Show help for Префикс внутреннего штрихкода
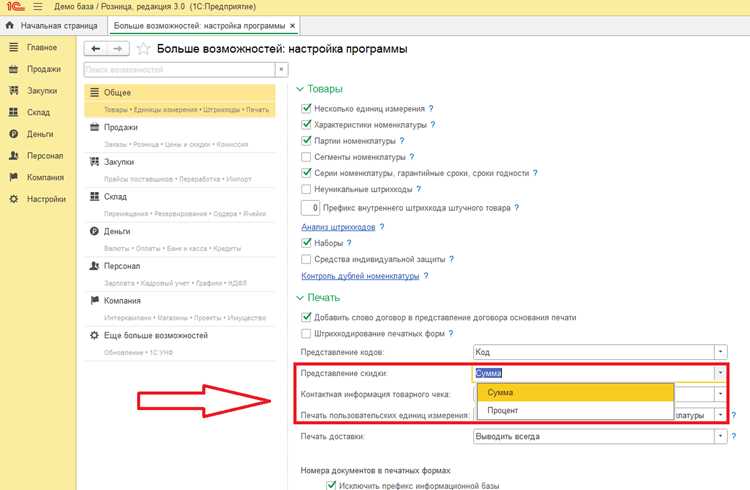750x490 pixels. [x=517, y=208]
